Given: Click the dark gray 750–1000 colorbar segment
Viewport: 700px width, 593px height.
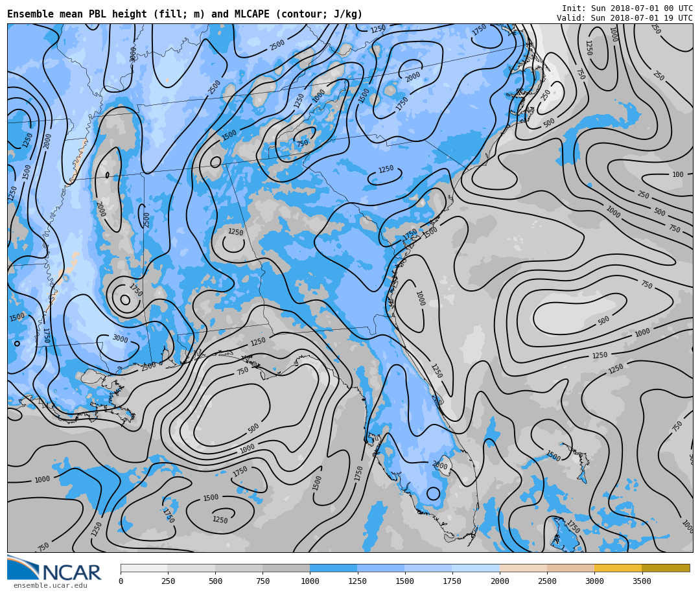Looking at the screenshot, I should [x=286, y=568].
